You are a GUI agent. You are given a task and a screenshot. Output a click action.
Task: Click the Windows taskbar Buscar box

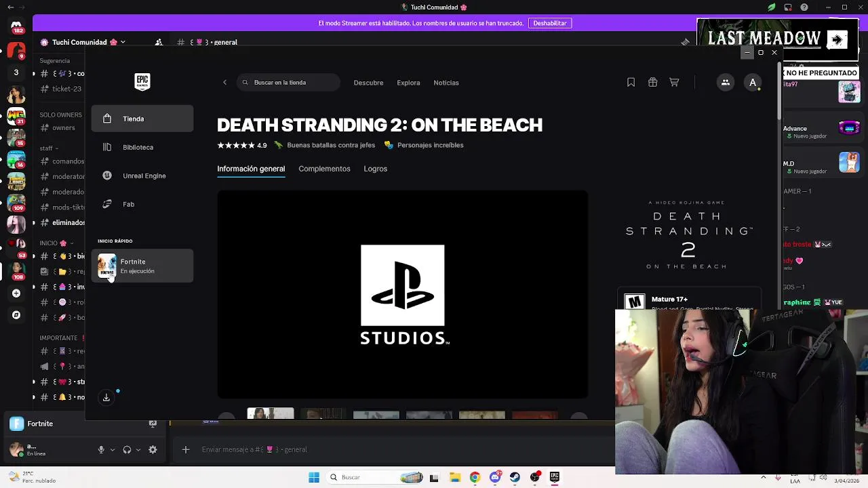(x=374, y=477)
